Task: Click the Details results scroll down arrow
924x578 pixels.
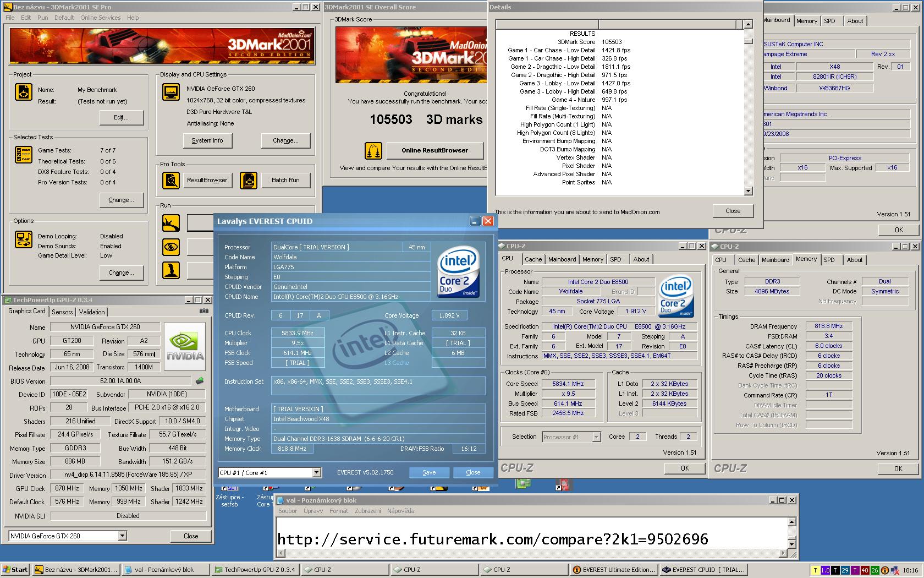Action: (748, 191)
